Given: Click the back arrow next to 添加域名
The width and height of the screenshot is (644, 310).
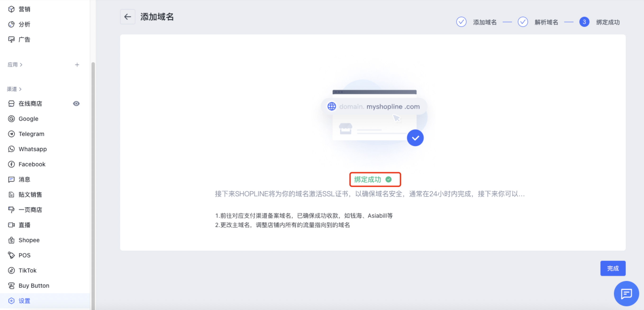Looking at the screenshot, I should click(127, 17).
